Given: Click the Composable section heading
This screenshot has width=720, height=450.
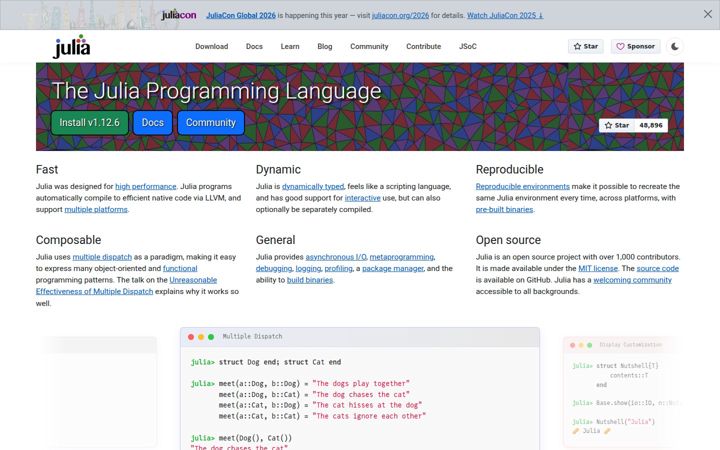Looking at the screenshot, I should click(68, 240).
